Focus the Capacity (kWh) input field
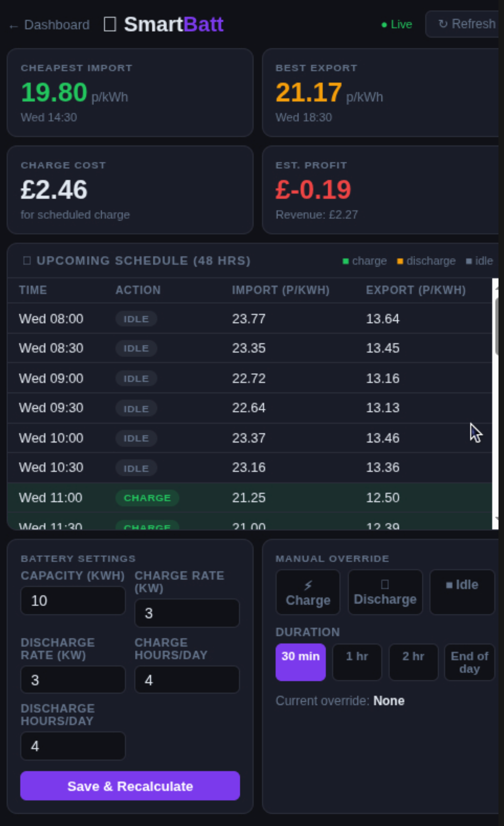Screen dimensions: 504x826 [x=73, y=601]
